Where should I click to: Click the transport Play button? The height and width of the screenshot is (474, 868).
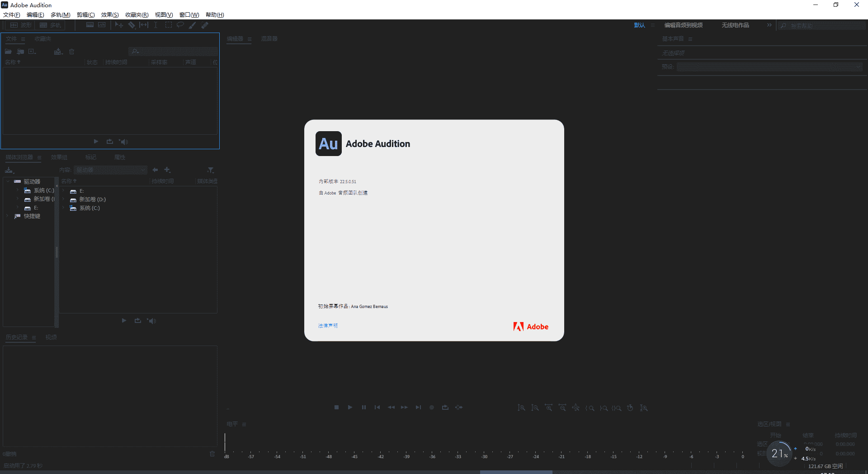[x=350, y=408]
